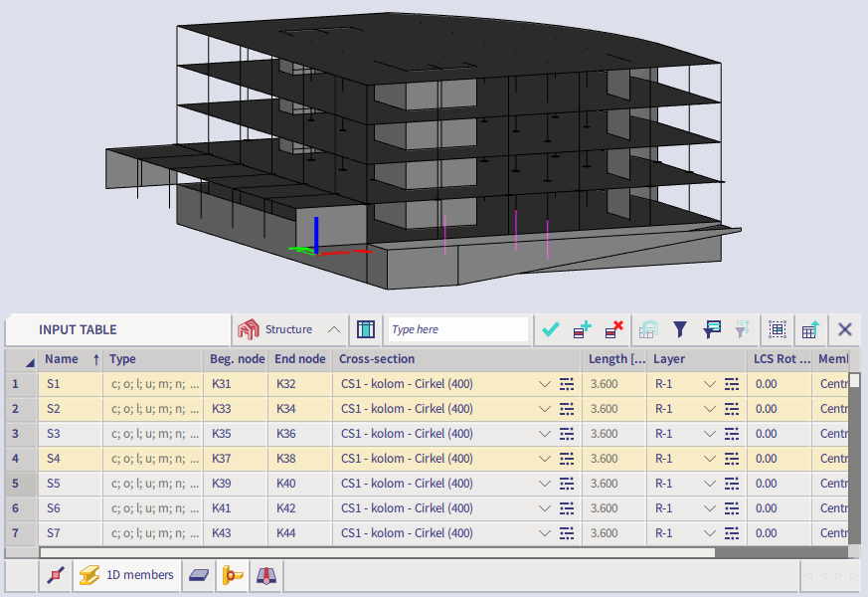The image size is (868, 597).
Task: Click the horizontal scrollbar under the table
Action: (x=378, y=552)
